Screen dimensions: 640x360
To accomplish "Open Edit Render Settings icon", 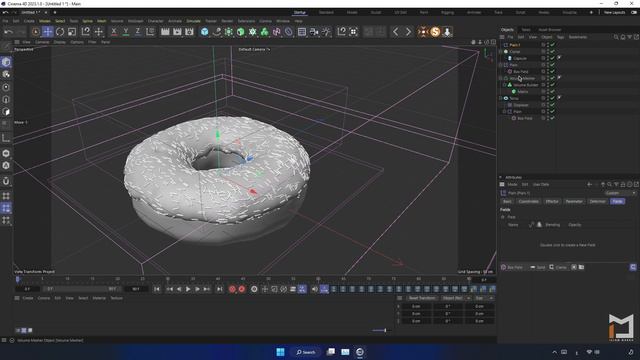I will 189,32.
